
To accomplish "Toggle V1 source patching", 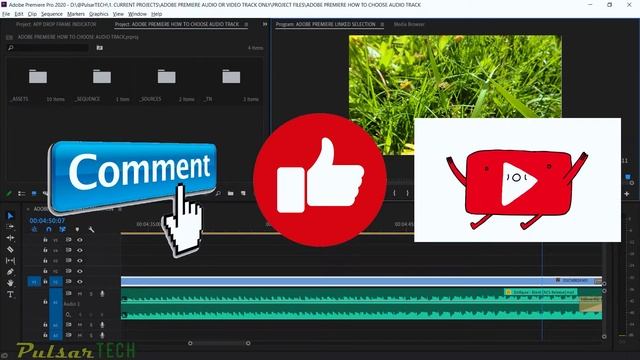I will coord(34,282).
